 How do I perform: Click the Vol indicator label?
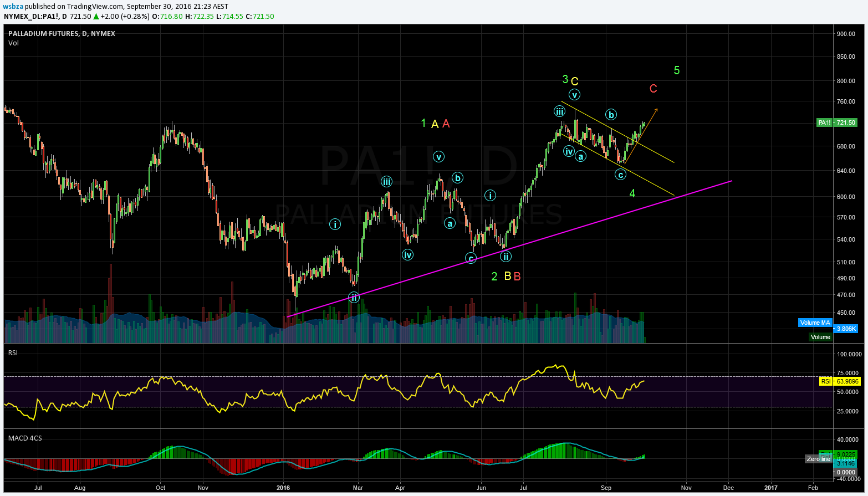click(13, 43)
